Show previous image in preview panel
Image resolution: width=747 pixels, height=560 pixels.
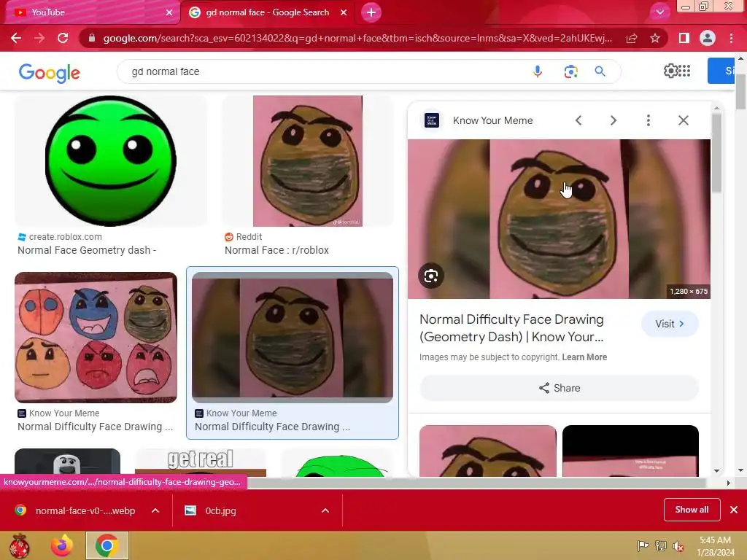click(578, 120)
